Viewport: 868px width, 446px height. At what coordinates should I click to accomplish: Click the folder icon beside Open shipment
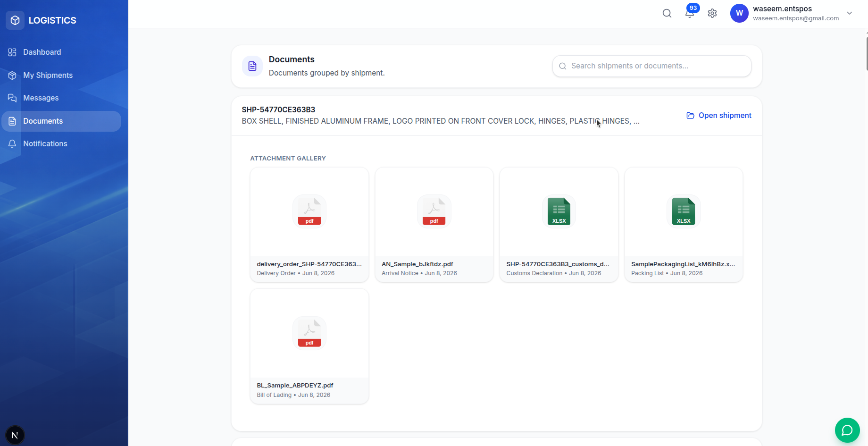pos(690,116)
